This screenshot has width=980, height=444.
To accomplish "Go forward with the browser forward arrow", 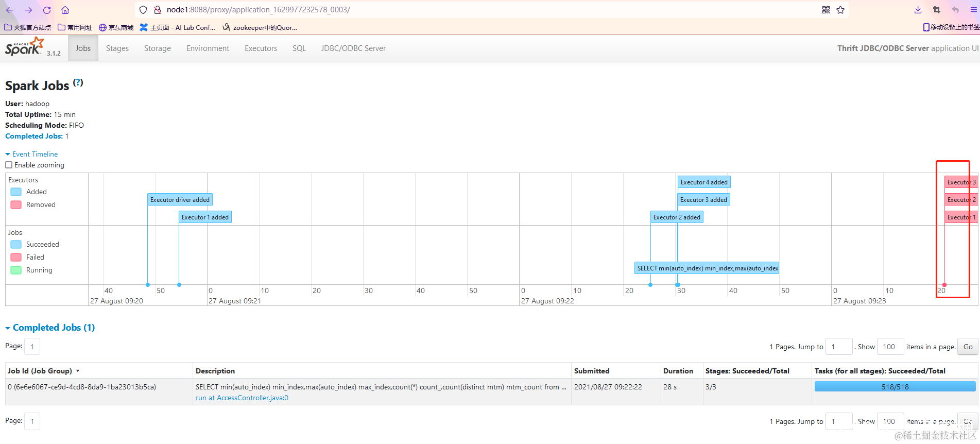I will click(x=28, y=10).
